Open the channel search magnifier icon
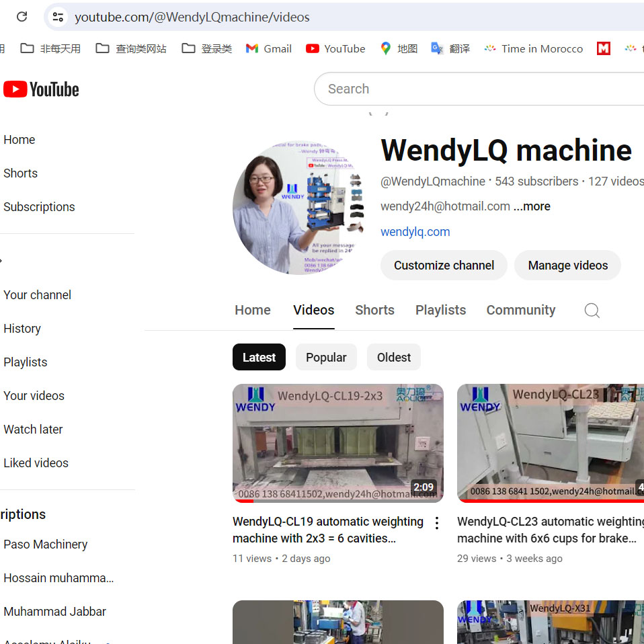This screenshot has height=644, width=644. tap(592, 310)
